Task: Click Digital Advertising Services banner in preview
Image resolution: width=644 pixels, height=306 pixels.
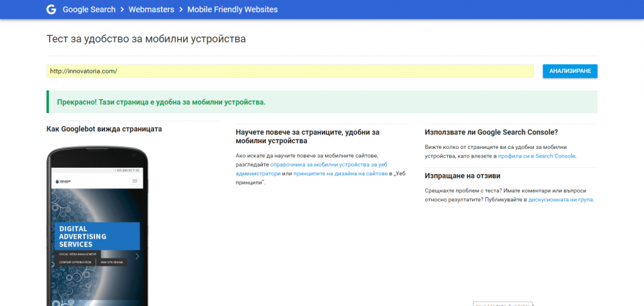Action: (97, 236)
